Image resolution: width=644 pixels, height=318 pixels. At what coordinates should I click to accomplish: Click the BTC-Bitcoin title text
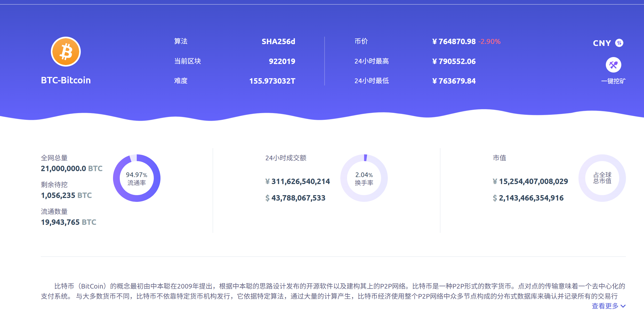point(66,80)
